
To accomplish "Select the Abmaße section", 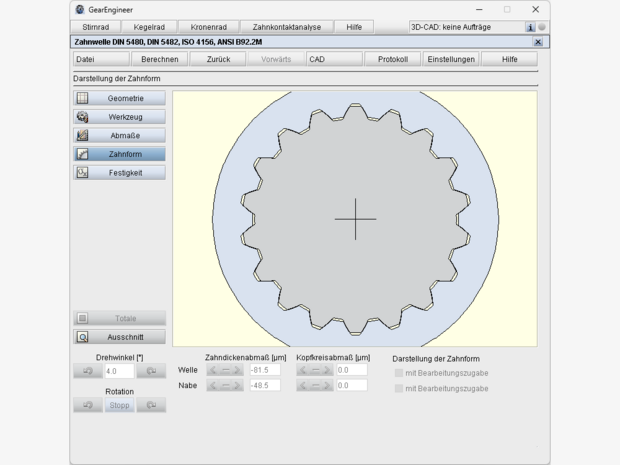I will 119,135.
